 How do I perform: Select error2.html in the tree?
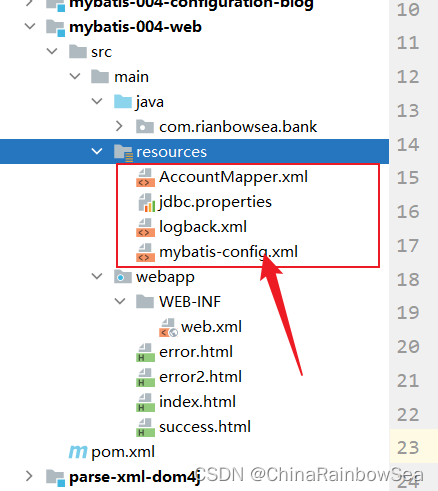click(x=200, y=377)
